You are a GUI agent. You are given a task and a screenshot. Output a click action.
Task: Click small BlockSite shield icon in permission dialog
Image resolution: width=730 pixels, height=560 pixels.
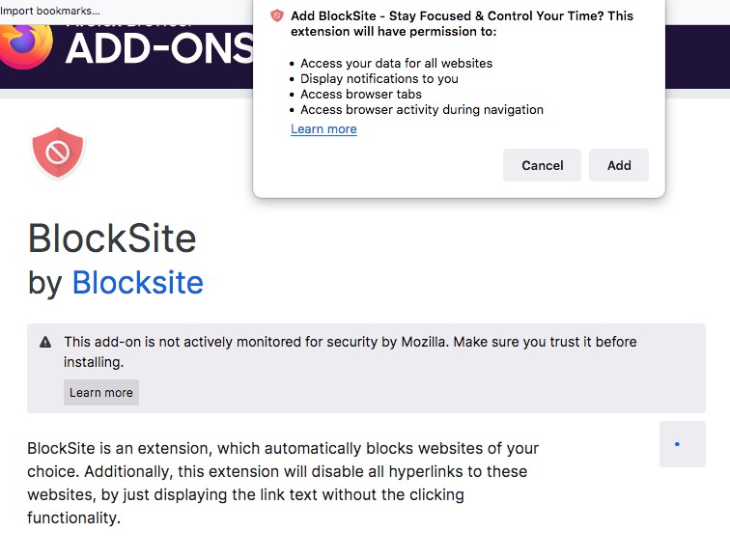tap(277, 15)
